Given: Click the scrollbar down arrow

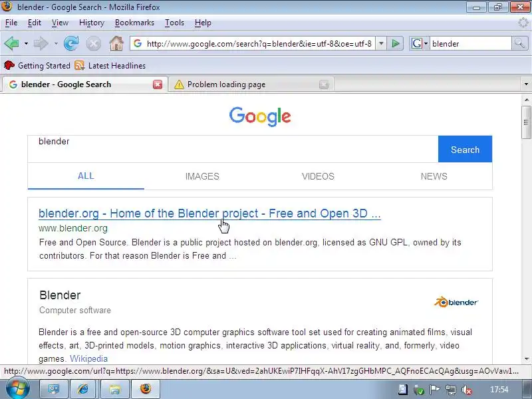Looking at the screenshot, I should [526, 358].
